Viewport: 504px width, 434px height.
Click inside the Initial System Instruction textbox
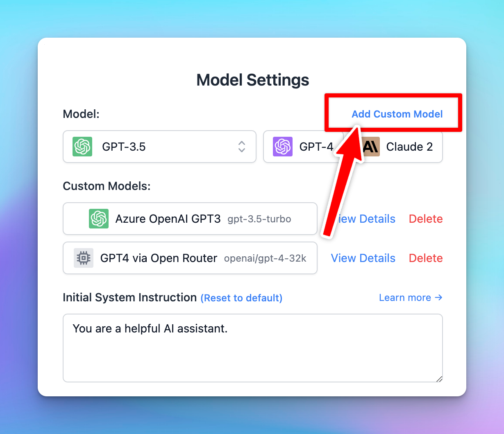pyautogui.click(x=253, y=348)
